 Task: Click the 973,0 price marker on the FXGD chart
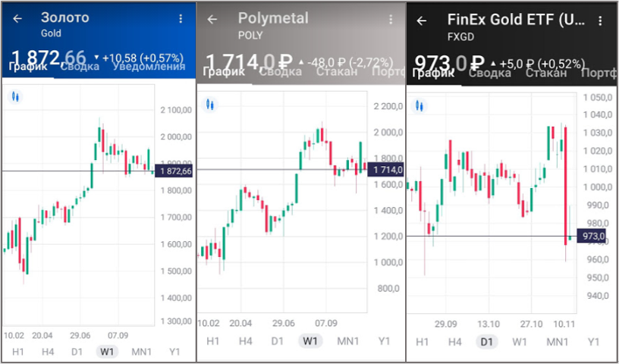coord(591,236)
